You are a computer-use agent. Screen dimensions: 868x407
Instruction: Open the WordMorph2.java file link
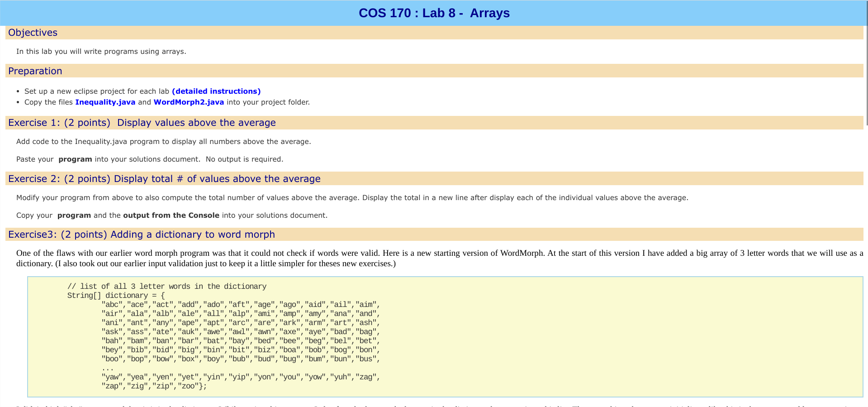189,102
